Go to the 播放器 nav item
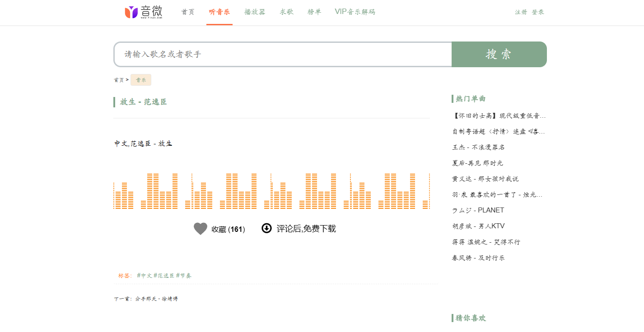 tap(255, 12)
